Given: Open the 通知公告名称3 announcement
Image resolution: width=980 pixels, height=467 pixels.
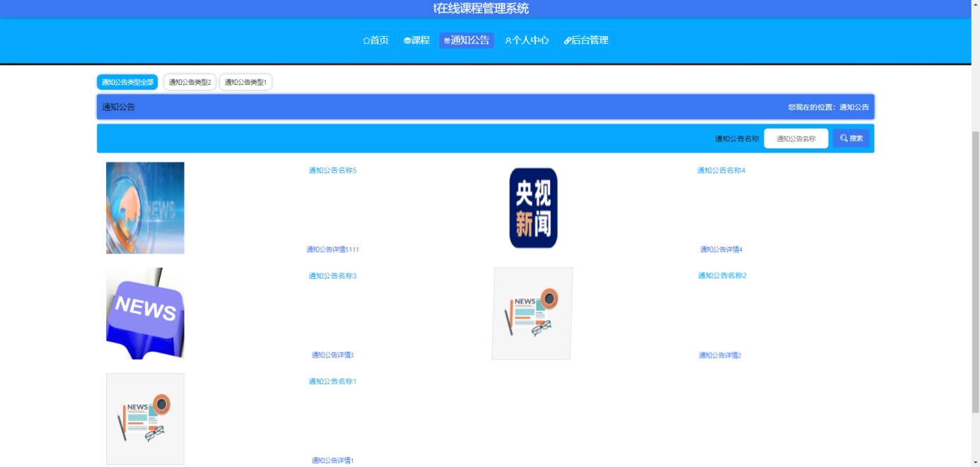Looking at the screenshot, I should 332,275.
